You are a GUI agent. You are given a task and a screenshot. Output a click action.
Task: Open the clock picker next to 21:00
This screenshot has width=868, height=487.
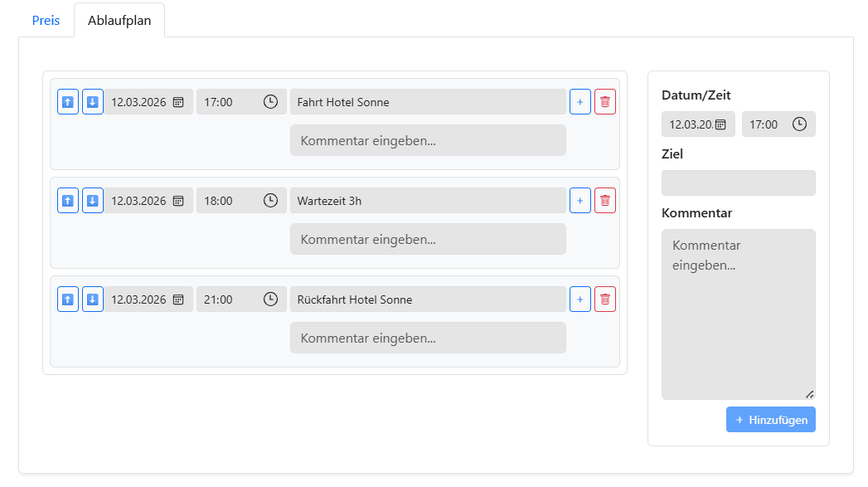269,299
